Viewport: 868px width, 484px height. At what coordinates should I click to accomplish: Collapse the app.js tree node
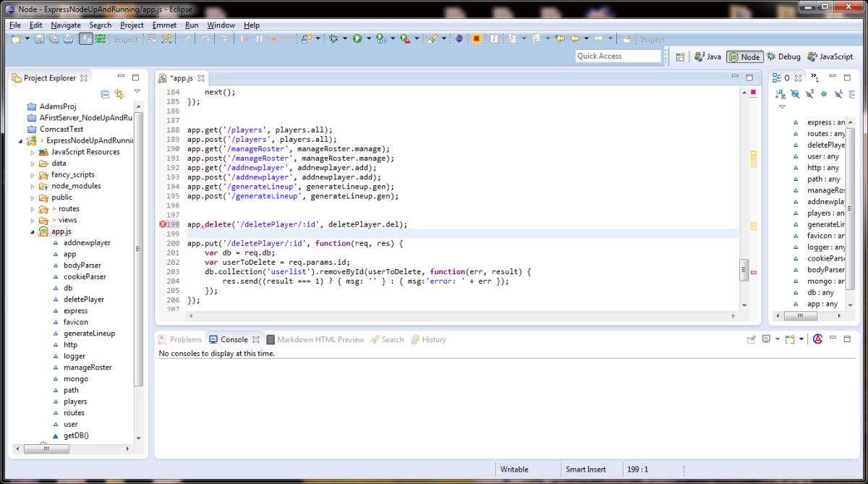(33, 232)
